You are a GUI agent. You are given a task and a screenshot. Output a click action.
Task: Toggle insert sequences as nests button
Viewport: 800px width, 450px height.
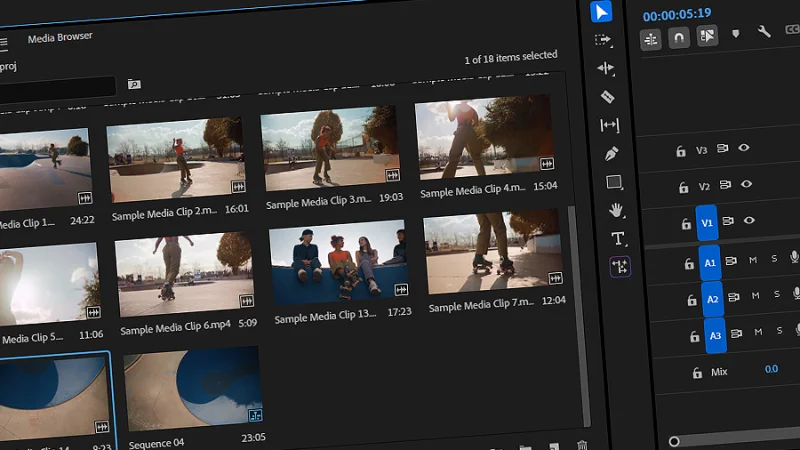[651, 39]
